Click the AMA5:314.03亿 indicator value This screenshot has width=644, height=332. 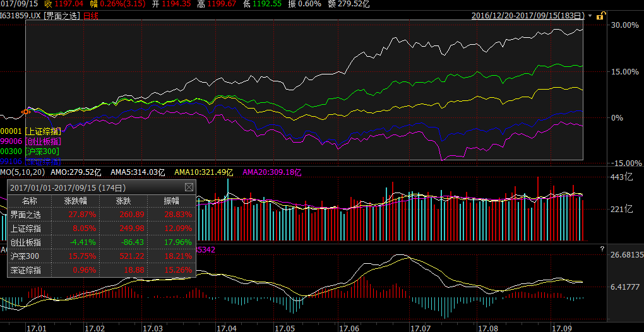138,172
